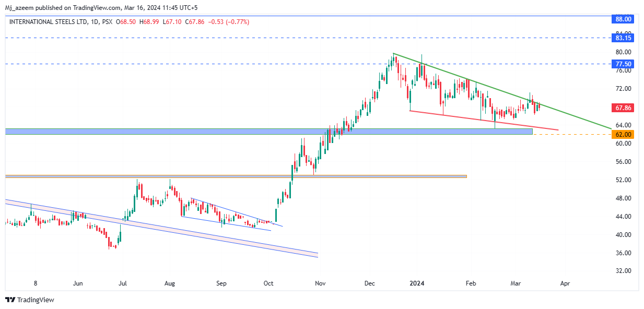Click the Close value C67.86
Screen dimensions: 644x309
coord(196,22)
